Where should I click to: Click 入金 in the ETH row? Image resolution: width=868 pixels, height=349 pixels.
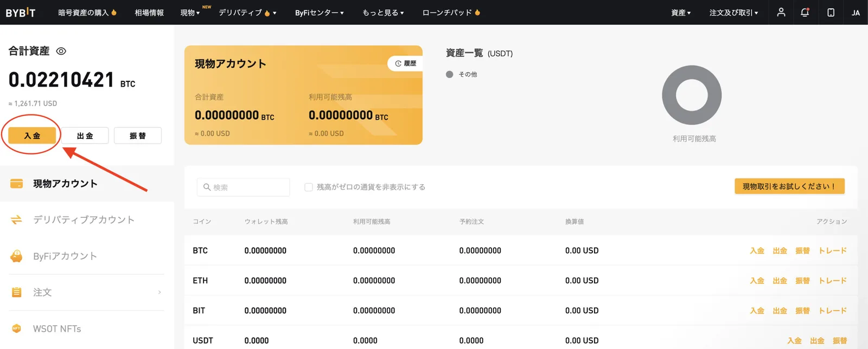tap(757, 281)
